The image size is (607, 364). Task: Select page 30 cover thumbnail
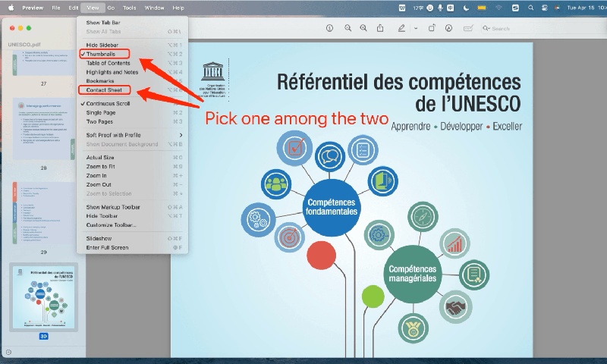coord(43,297)
